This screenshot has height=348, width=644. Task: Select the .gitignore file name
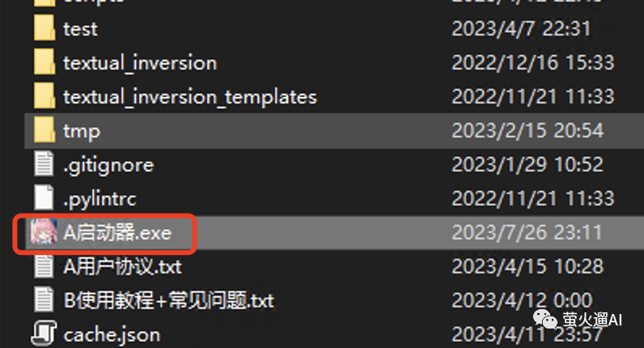pos(109,166)
